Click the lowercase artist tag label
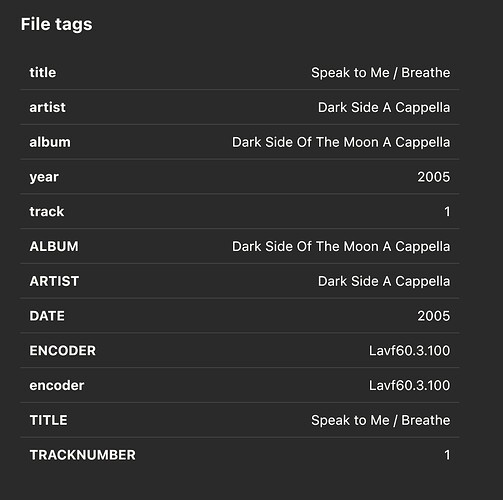The image size is (503, 500). (x=47, y=107)
